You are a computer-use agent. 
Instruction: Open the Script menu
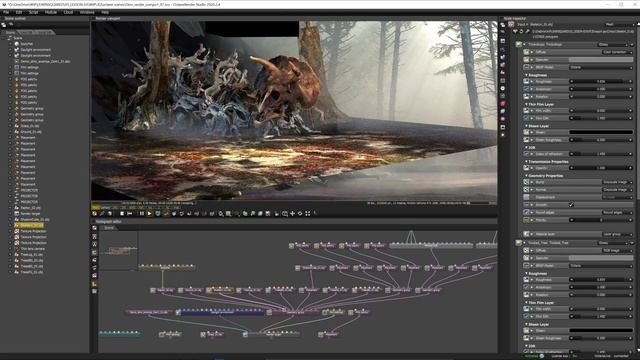point(33,12)
